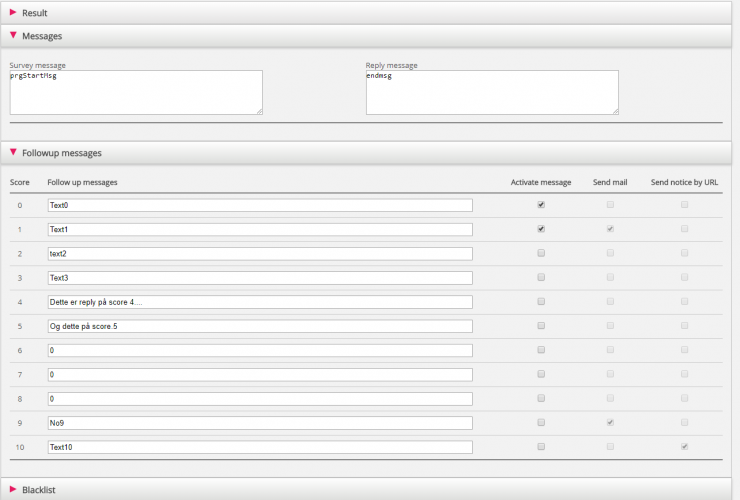Click the Survey message text area

(135, 92)
